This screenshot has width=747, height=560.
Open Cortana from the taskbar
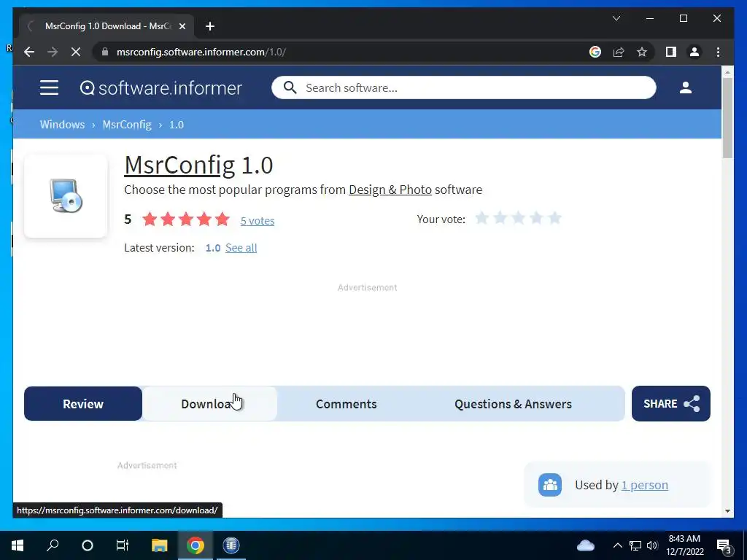(88, 545)
